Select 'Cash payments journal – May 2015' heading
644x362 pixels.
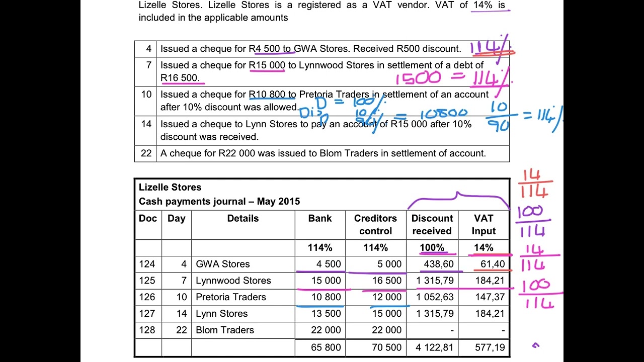(x=219, y=201)
